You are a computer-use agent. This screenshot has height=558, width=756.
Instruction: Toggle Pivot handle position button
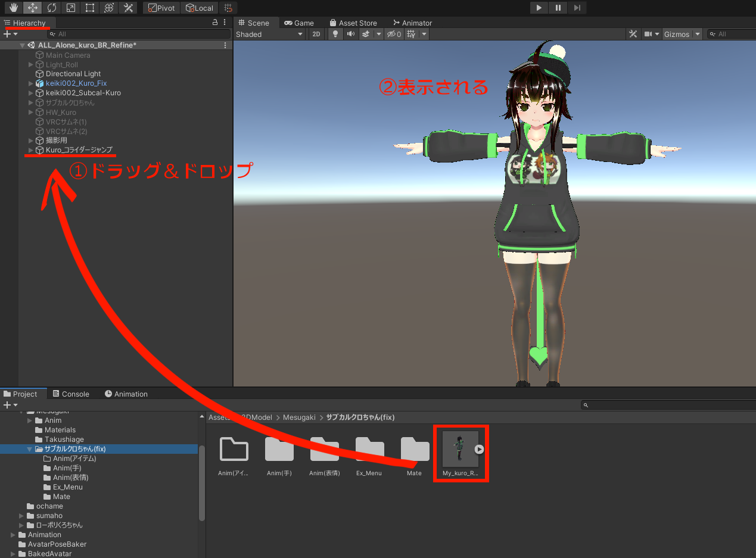pyautogui.click(x=161, y=8)
